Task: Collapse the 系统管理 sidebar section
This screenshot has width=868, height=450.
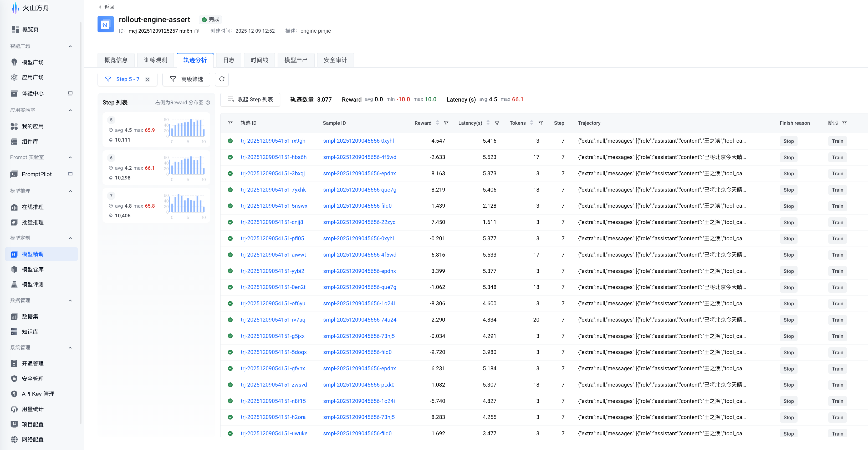Action: point(70,348)
